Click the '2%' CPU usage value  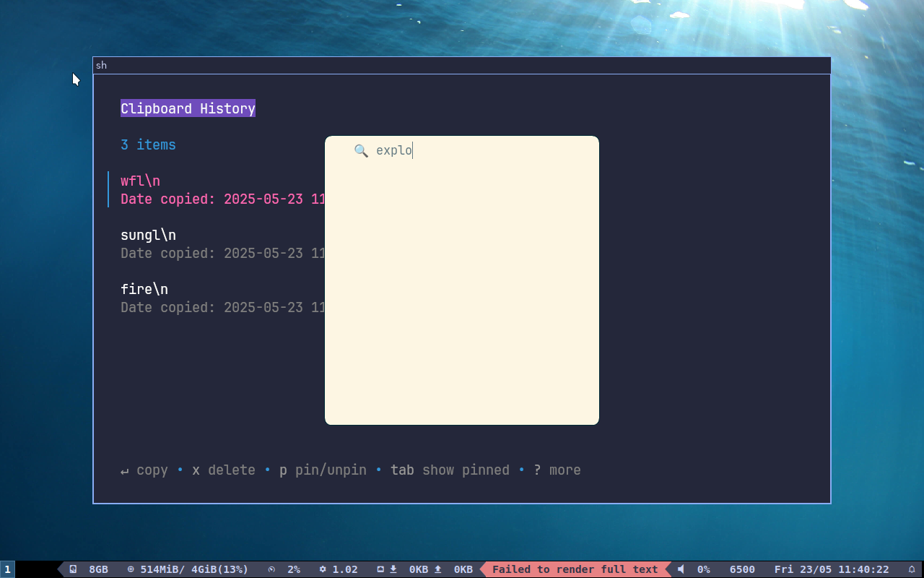coord(294,569)
